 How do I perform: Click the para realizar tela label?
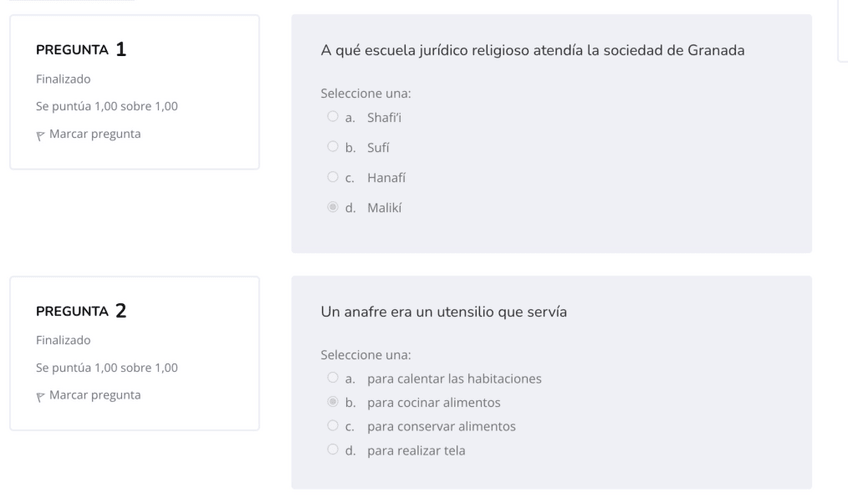(416, 451)
